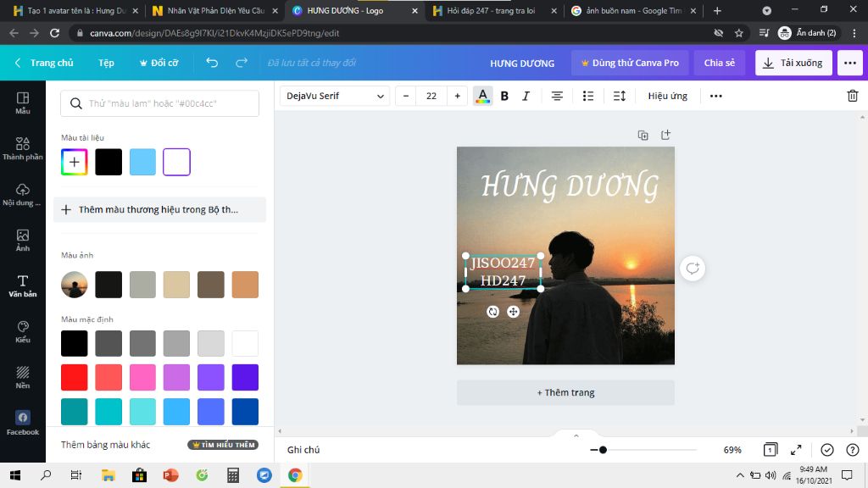Click the zoom slider handle
The image size is (868, 488).
[x=603, y=450]
